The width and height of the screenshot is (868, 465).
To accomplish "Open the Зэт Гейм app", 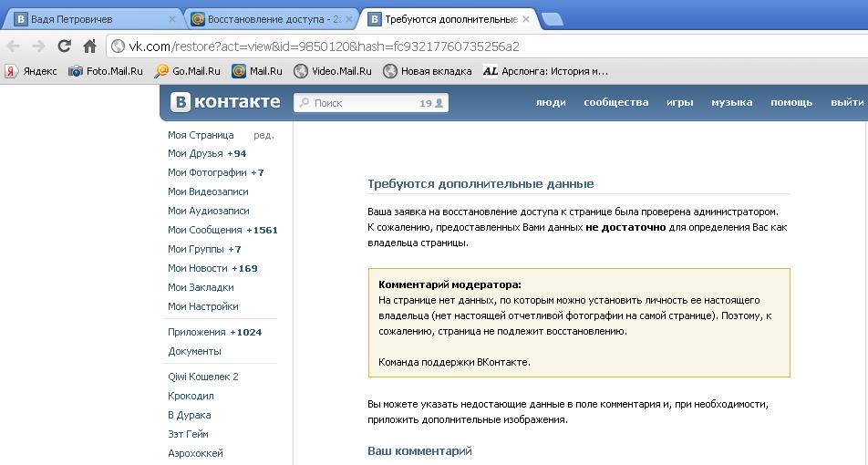I will pyautogui.click(x=188, y=434).
